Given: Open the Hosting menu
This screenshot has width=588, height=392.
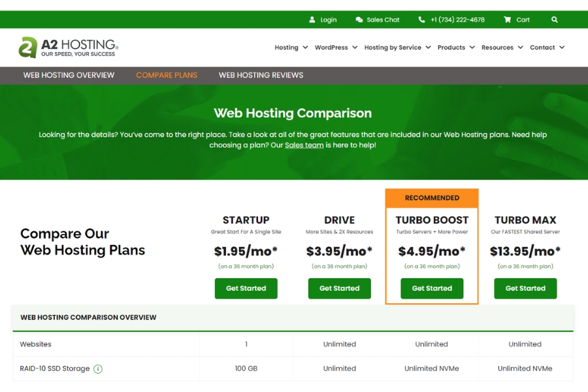Looking at the screenshot, I should [x=287, y=47].
